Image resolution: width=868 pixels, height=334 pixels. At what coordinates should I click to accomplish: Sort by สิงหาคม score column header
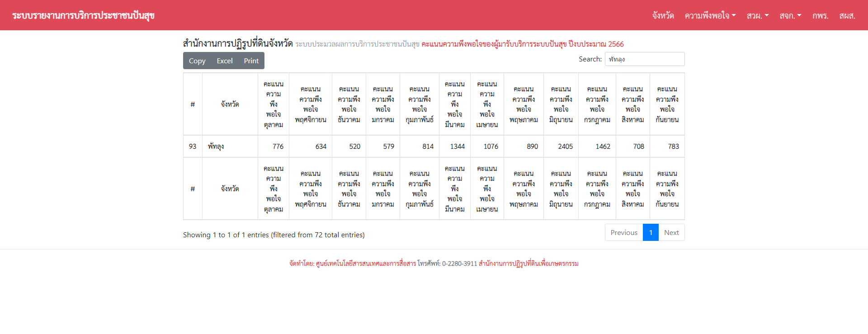[x=633, y=104]
